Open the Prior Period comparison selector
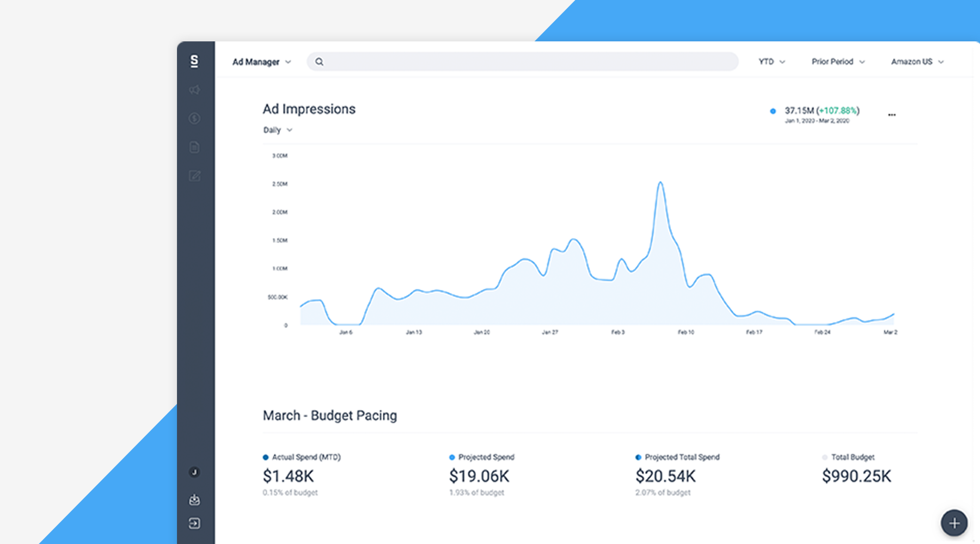 [837, 61]
